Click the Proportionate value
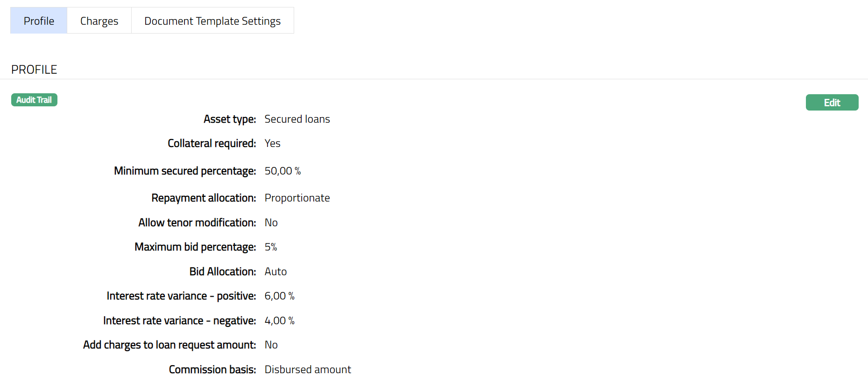 (297, 198)
